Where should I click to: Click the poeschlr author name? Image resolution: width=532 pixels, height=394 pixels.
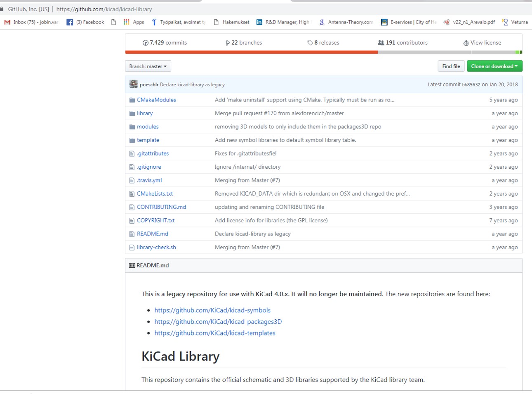point(149,85)
